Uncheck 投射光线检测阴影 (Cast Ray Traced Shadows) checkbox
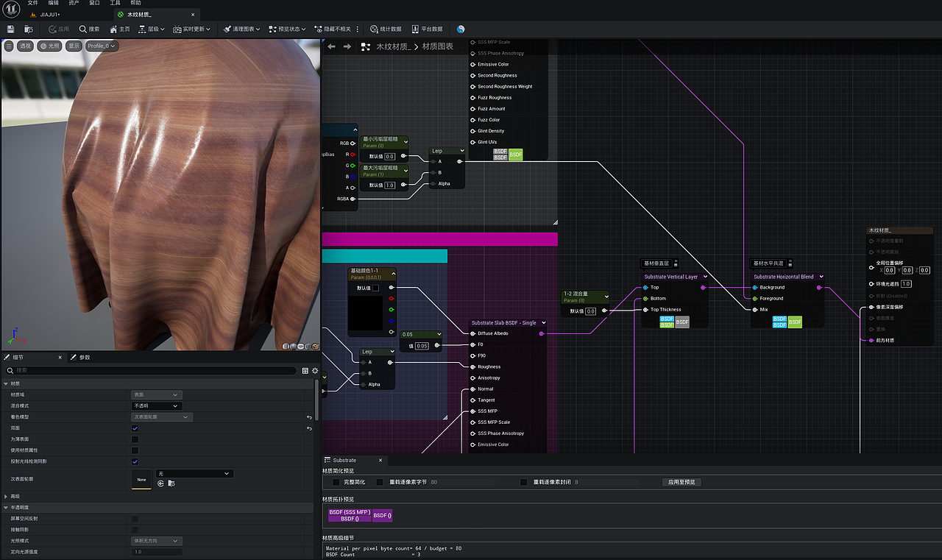 135,461
